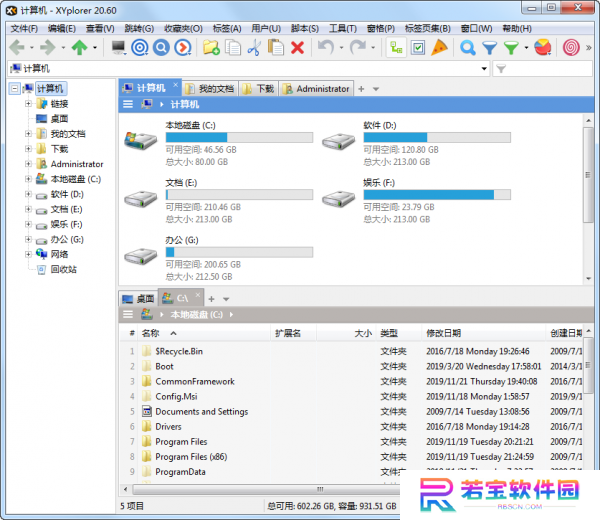This screenshot has height=520, width=600.
Task: Collapse the 计算机 tree root node
Action: [15, 89]
